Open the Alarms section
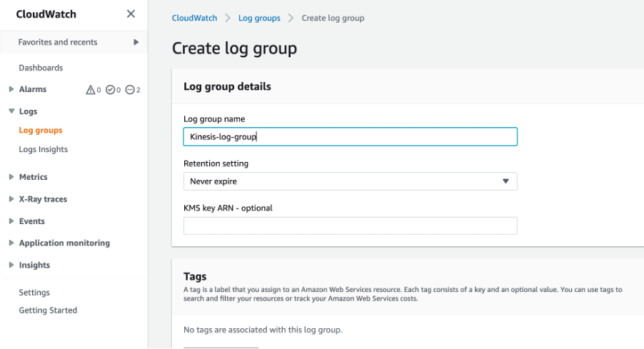Screen dimensions: 644x349 click(32, 89)
